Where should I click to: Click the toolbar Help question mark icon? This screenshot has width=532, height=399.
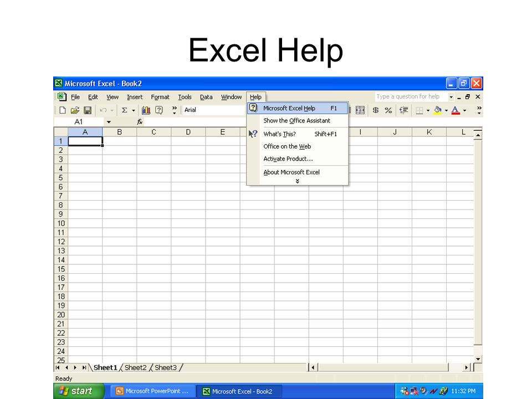point(159,110)
